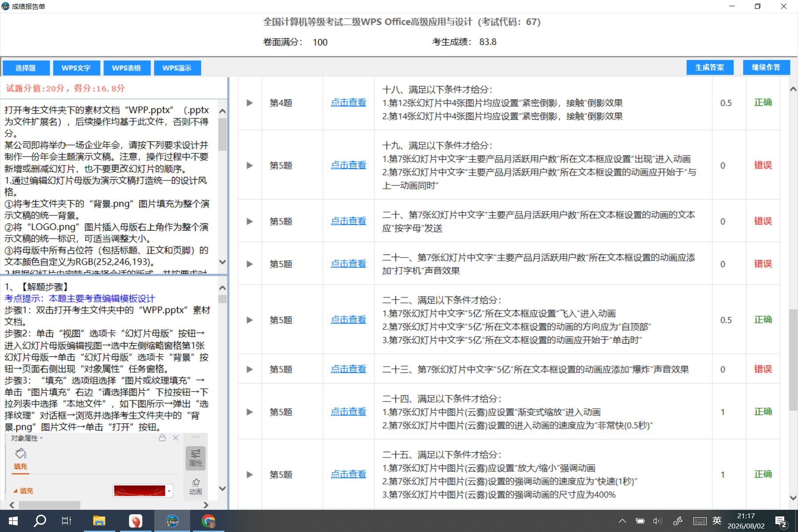The width and height of the screenshot is (798, 532).
Task: Expand the row for scoring item 二十四
Action: [x=250, y=412]
